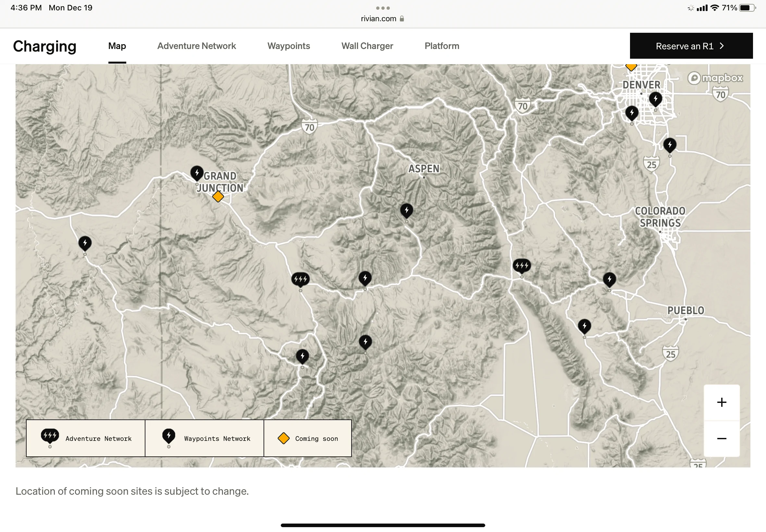Switch to the Waypoints tab
The height and width of the screenshot is (532, 766).
pyautogui.click(x=289, y=46)
